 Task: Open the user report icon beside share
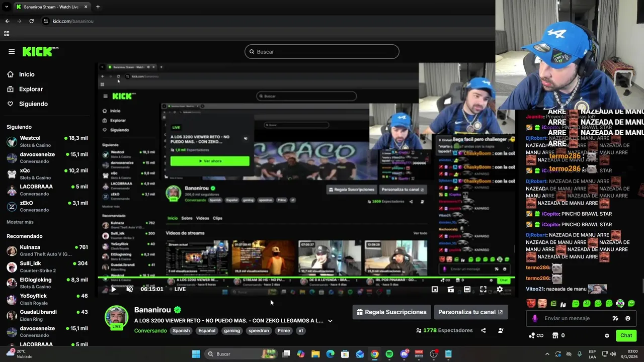point(501,330)
